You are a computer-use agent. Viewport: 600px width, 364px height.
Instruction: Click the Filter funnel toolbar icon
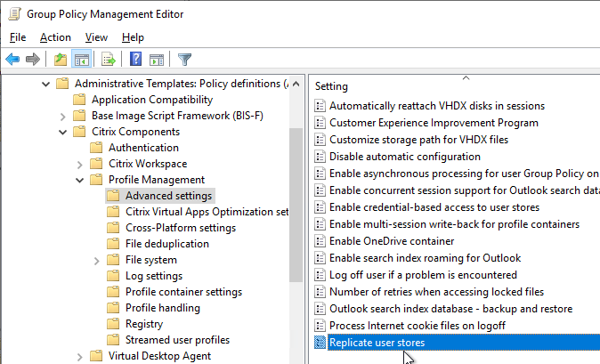pyautogui.click(x=184, y=60)
